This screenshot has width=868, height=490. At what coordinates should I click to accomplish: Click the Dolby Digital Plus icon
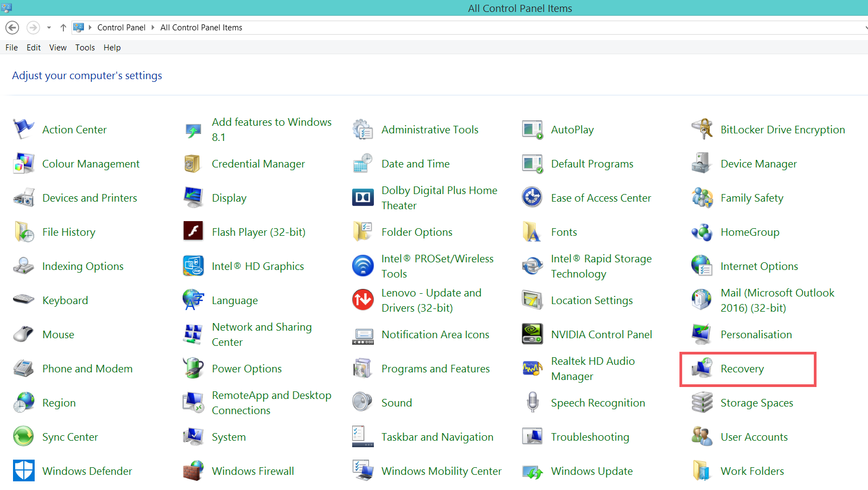pyautogui.click(x=362, y=198)
